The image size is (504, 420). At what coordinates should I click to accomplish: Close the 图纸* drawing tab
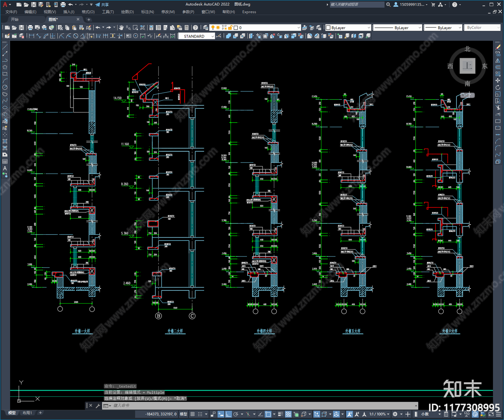tap(78, 20)
